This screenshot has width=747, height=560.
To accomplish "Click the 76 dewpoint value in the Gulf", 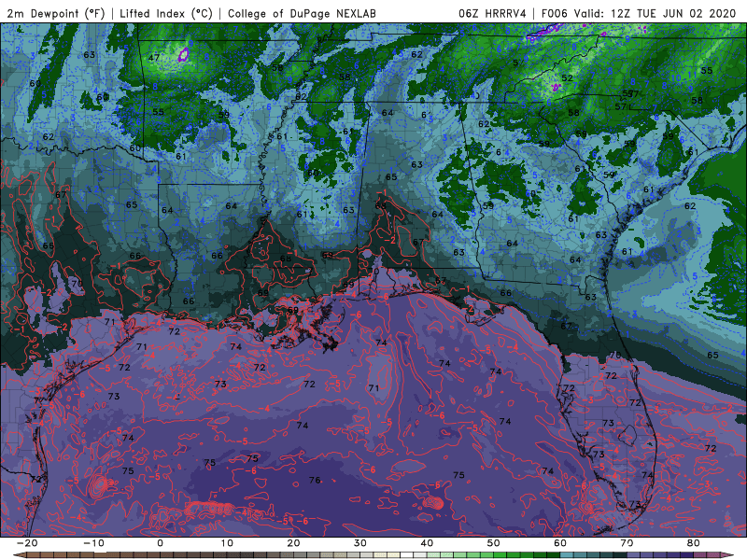I will pyautogui.click(x=315, y=480).
